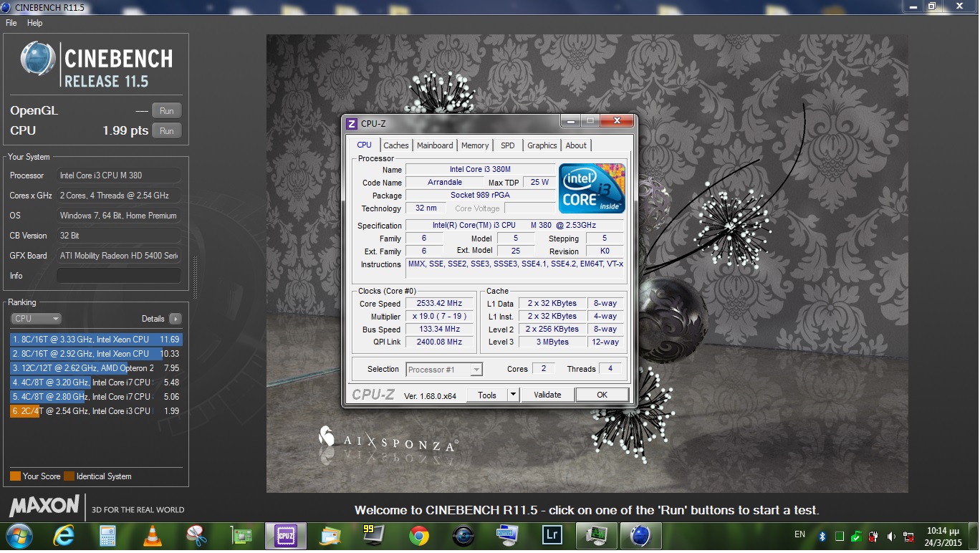Click the Info input field
The image size is (980, 553).
point(119,276)
